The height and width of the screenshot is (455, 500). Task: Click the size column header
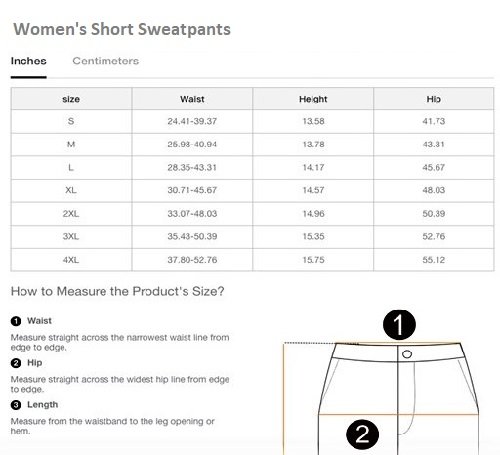pos(71,99)
